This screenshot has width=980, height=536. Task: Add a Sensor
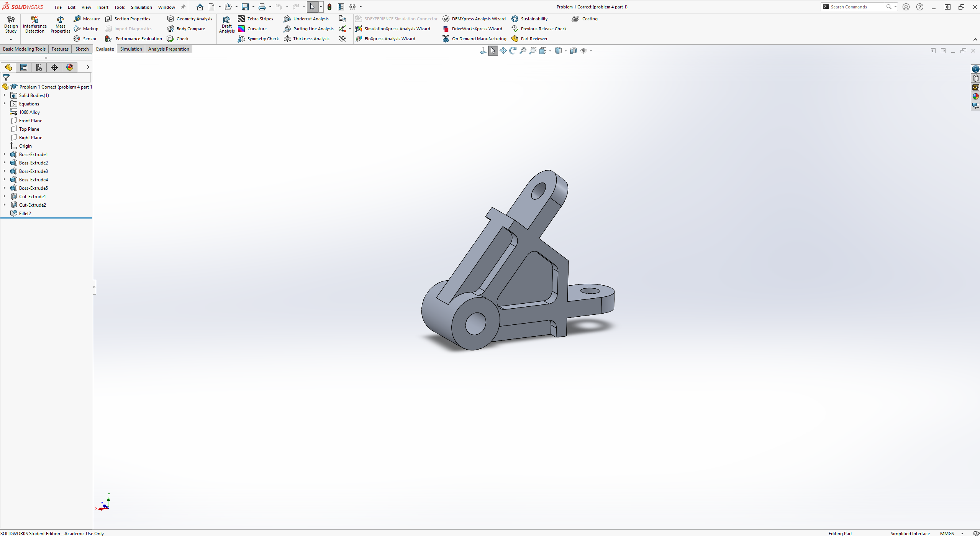tap(85, 39)
